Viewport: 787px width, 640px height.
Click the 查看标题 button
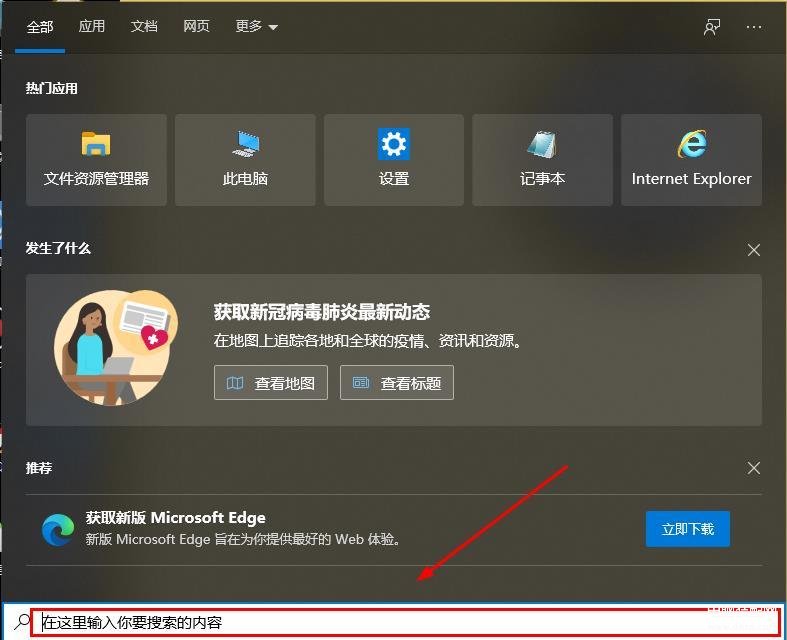pyautogui.click(x=397, y=383)
